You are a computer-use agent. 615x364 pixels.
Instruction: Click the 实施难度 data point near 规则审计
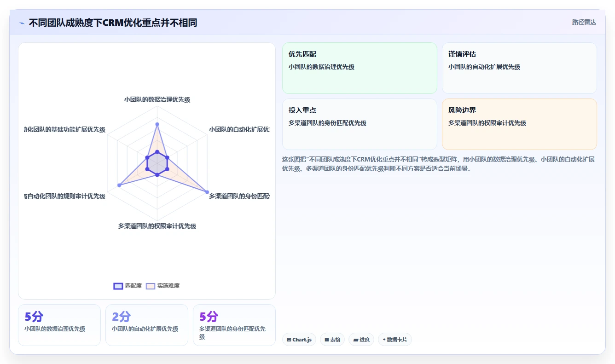tap(119, 185)
